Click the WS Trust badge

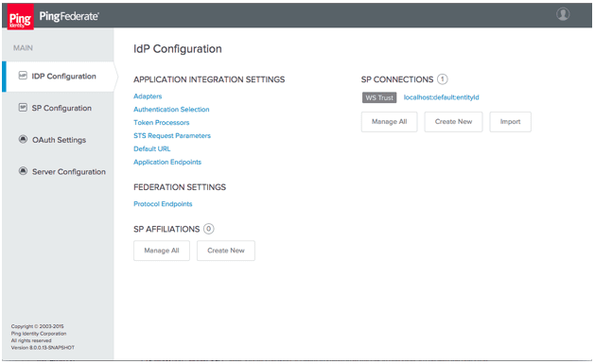[379, 97]
